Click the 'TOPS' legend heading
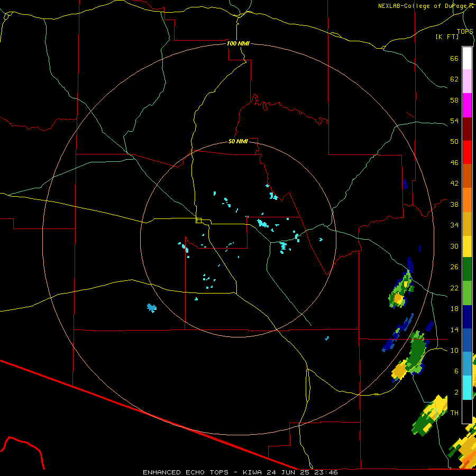The image size is (476, 476). pyautogui.click(x=465, y=31)
